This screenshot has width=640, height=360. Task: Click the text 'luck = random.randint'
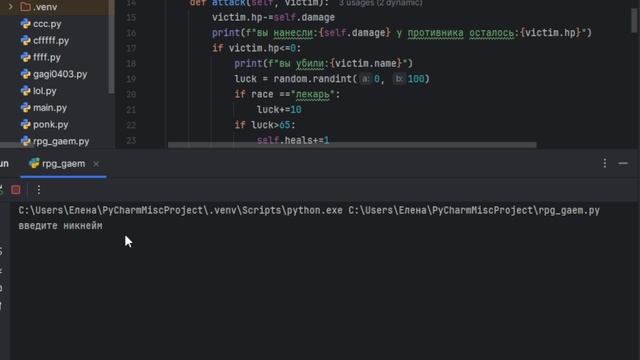(x=293, y=79)
